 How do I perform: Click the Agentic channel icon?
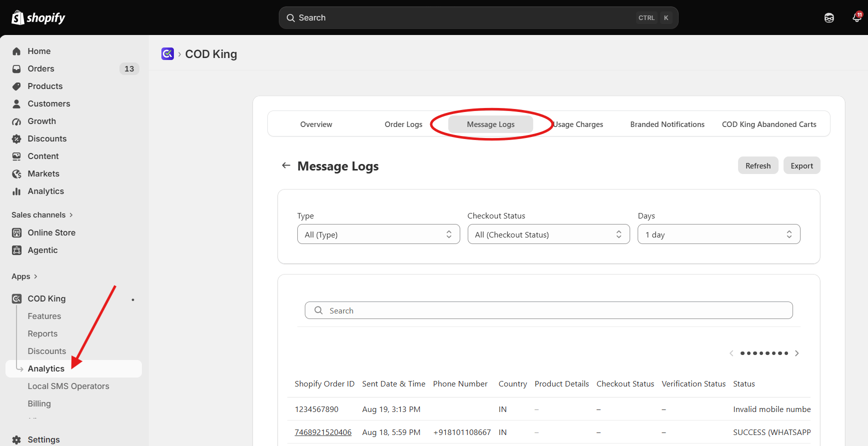[16, 250]
